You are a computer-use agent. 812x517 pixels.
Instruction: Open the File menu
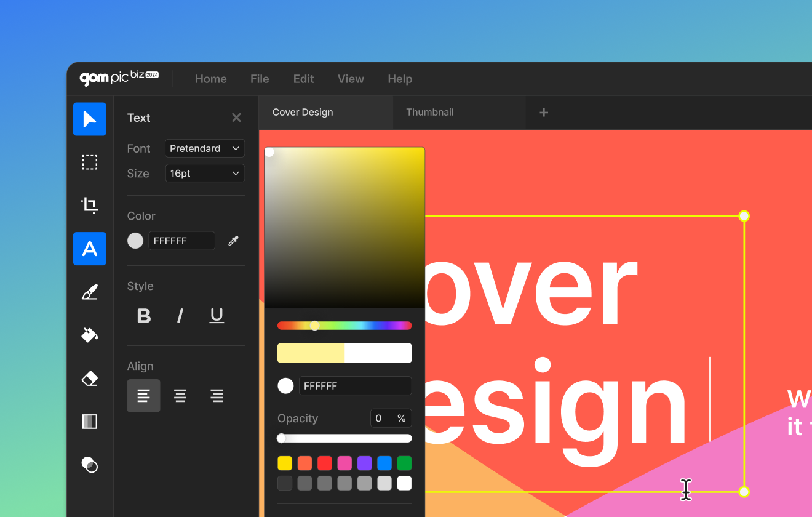coord(260,79)
